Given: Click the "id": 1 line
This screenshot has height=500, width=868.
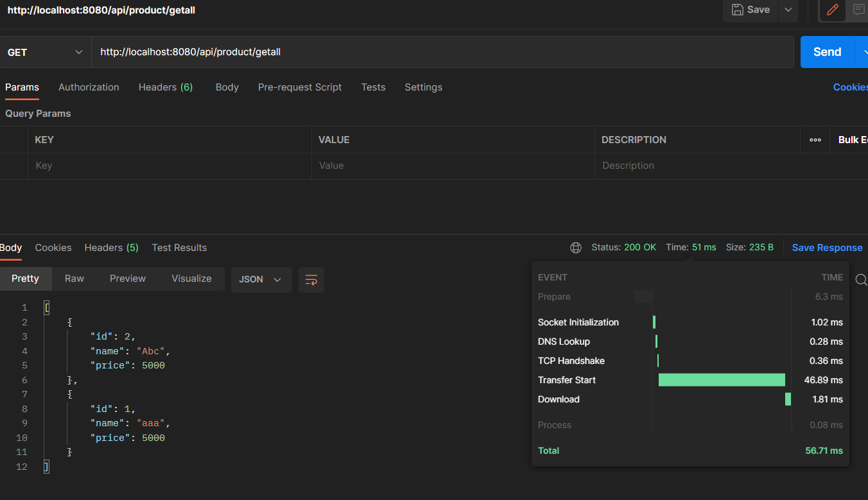Looking at the screenshot, I should pos(113,409).
